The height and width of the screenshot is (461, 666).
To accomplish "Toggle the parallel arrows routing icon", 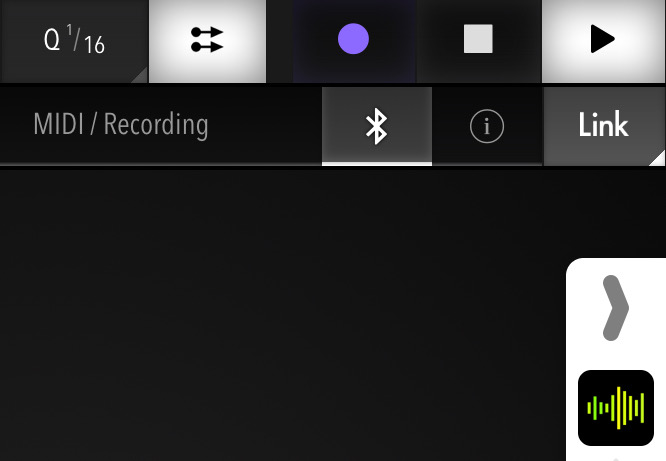I will [x=208, y=40].
